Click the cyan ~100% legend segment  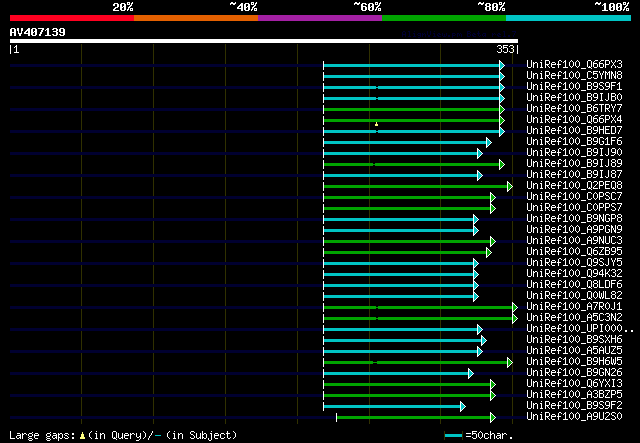click(x=569, y=18)
